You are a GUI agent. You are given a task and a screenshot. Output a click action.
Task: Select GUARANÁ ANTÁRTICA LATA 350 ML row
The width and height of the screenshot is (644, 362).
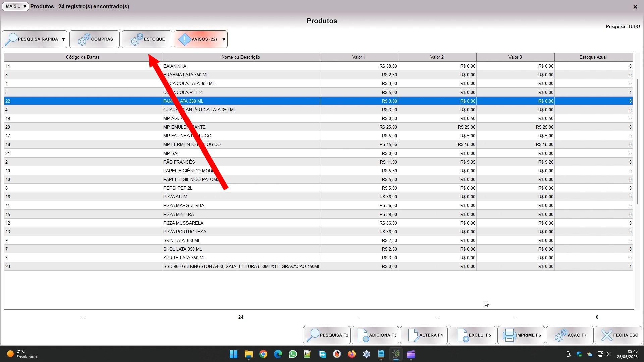click(318, 110)
